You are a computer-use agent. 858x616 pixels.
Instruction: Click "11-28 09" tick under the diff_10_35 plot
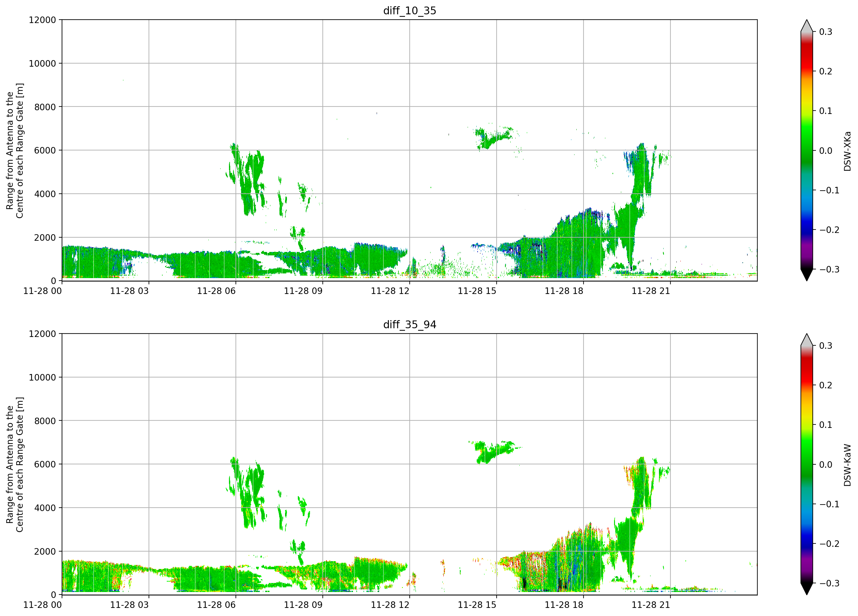coord(303,291)
